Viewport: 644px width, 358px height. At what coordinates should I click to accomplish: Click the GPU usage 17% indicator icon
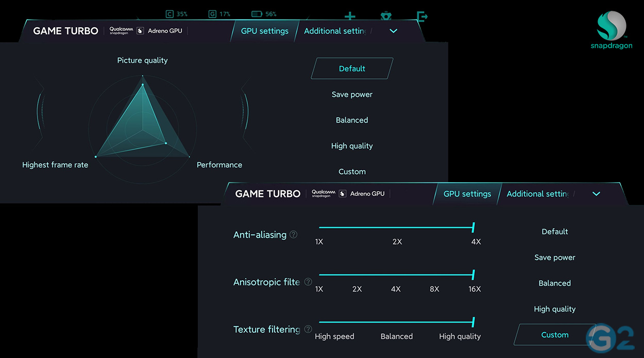point(212,14)
